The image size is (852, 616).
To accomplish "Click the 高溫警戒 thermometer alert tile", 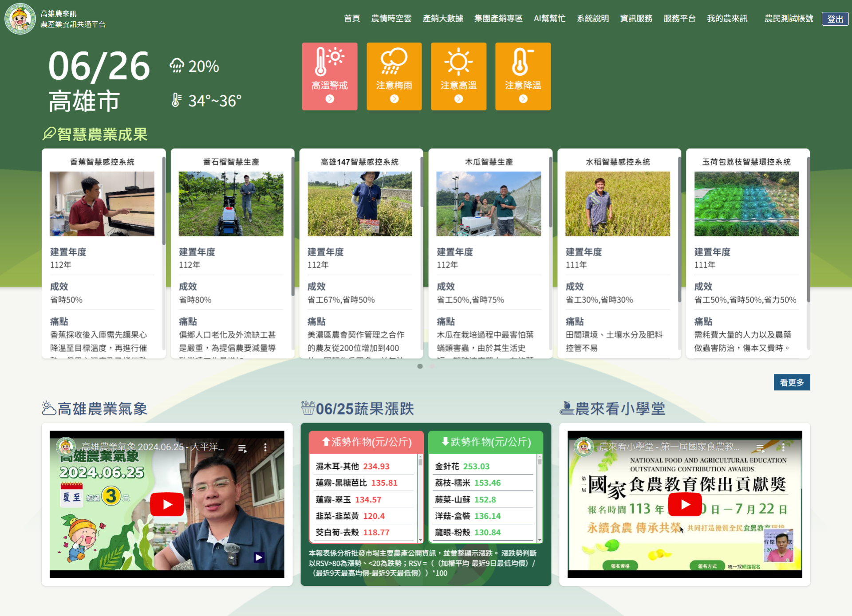I will 329,76.
